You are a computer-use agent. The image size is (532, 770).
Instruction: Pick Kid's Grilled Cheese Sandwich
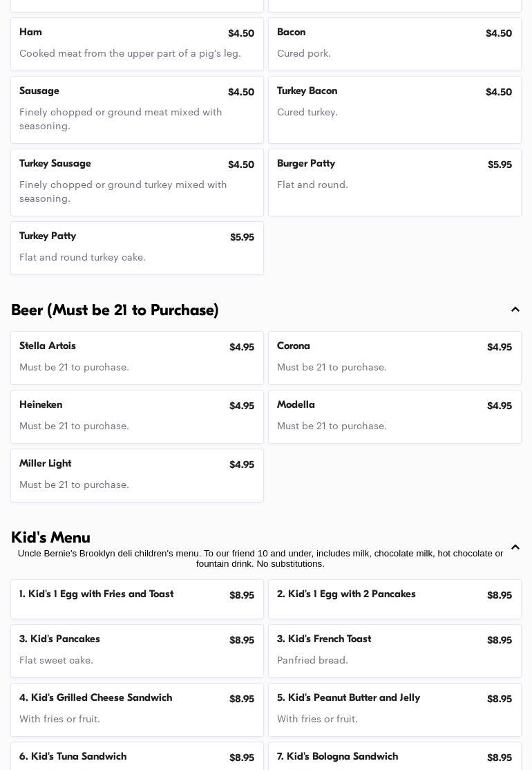click(137, 709)
